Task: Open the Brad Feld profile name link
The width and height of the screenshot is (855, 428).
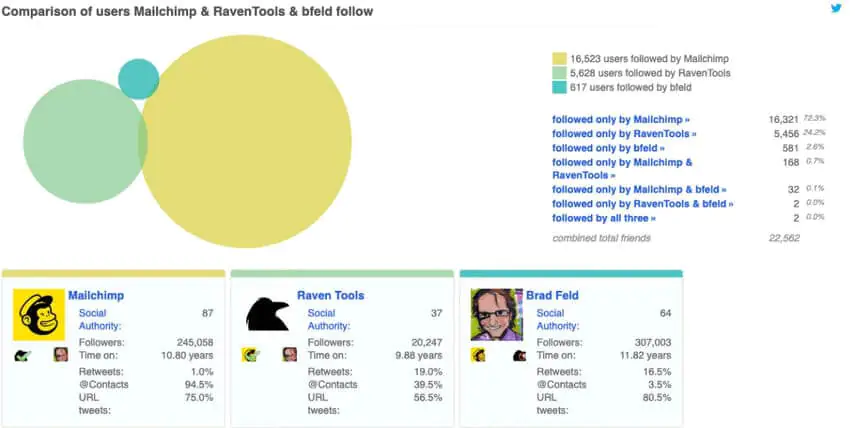Action: pos(552,296)
